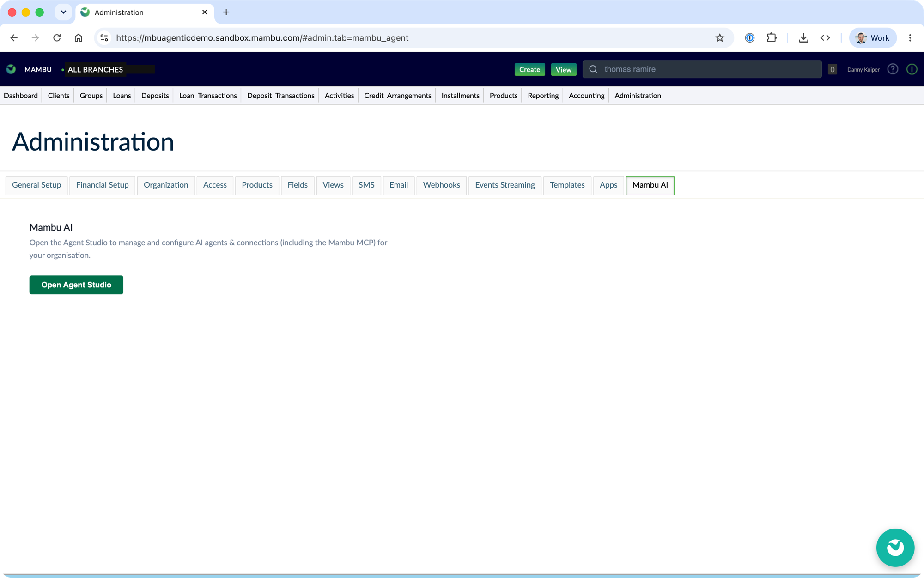
Task: Bookmark this page with the star icon
Action: tap(720, 38)
